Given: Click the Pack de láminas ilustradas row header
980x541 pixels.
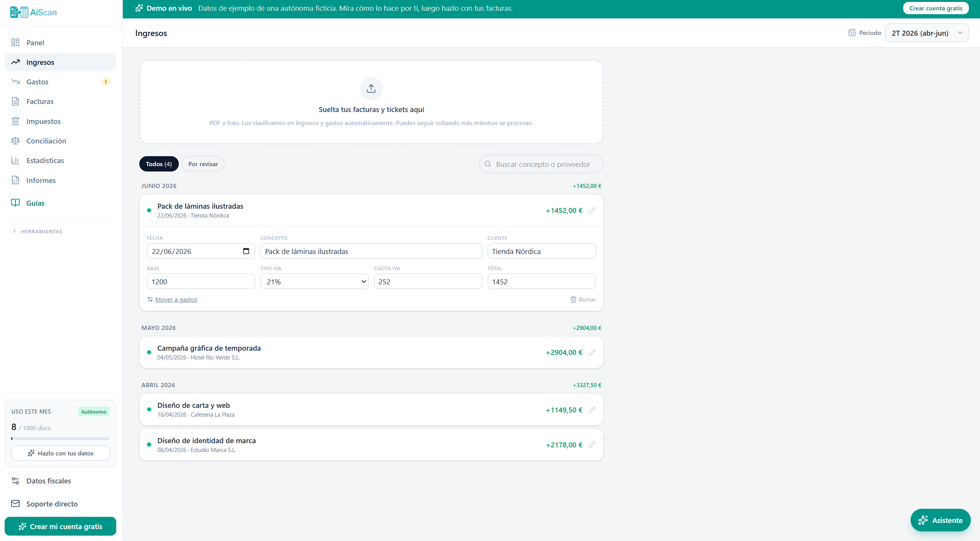Looking at the screenshot, I should click(371, 210).
